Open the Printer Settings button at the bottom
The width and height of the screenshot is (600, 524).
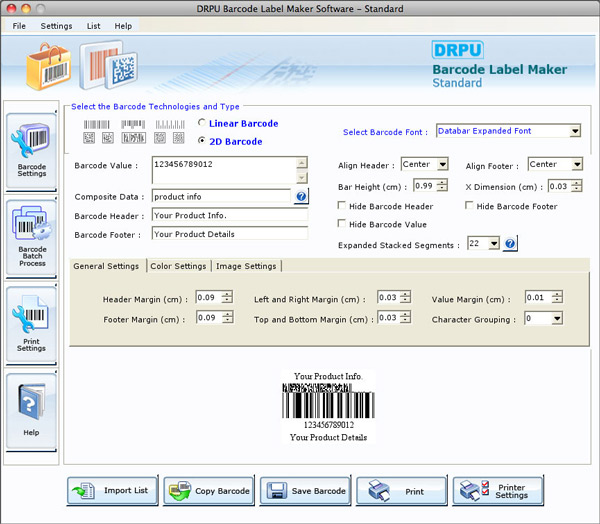[x=498, y=491]
